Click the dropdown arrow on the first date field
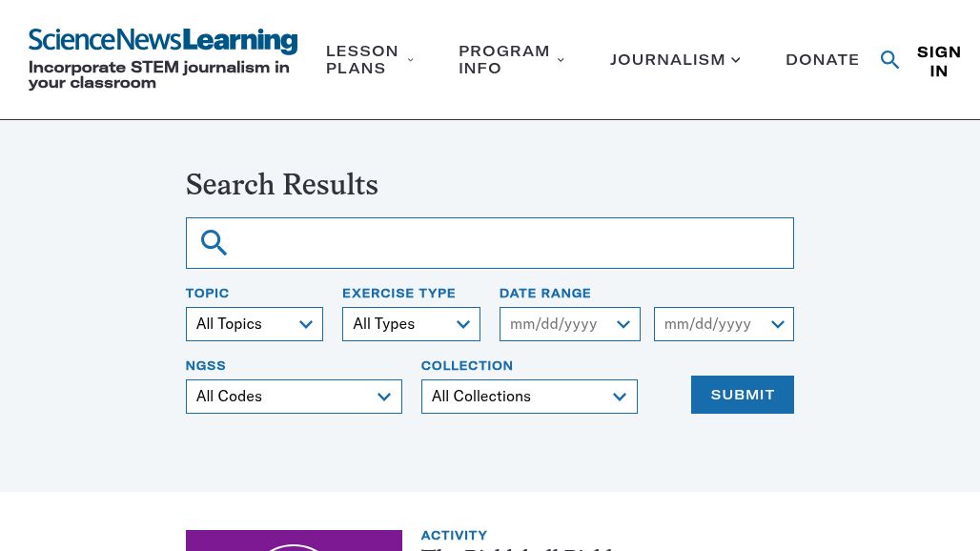The width and height of the screenshot is (980, 551). 623,324
